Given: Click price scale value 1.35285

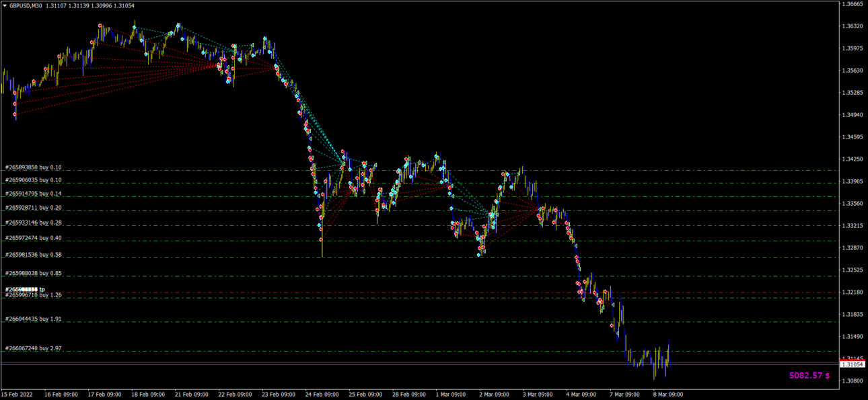Looking at the screenshot, I should 852,93.
